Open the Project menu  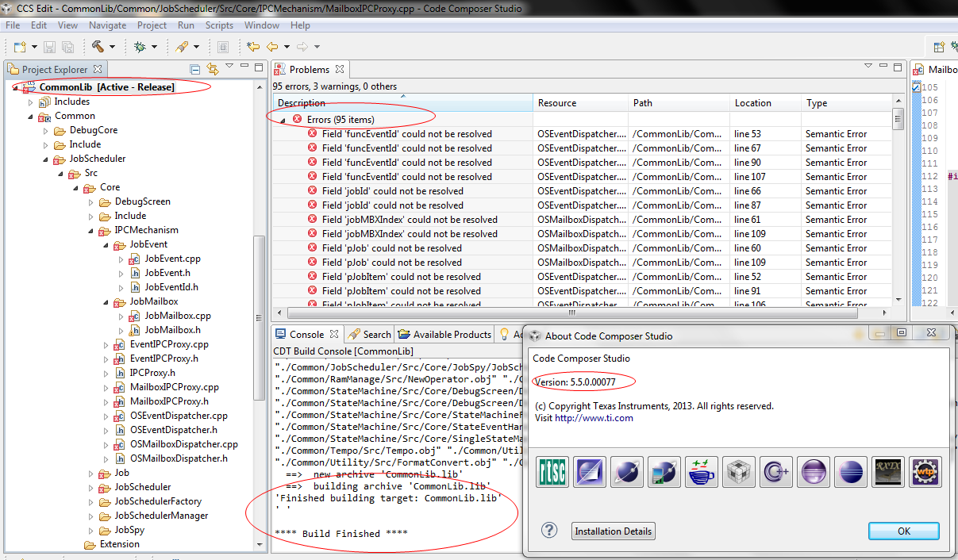point(152,25)
